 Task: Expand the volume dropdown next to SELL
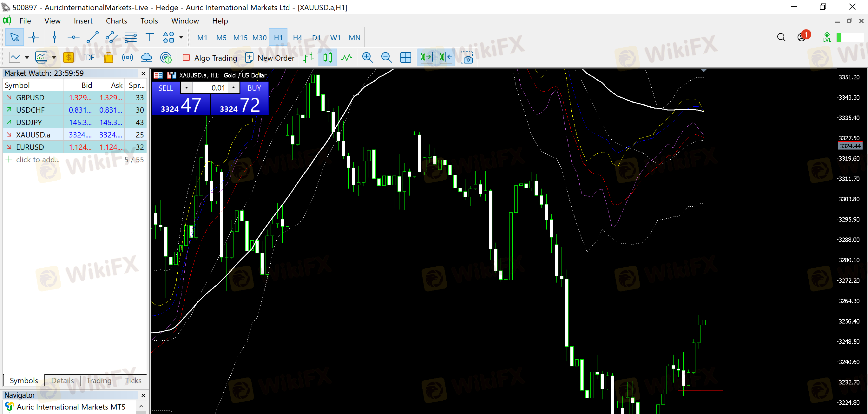coord(186,88)
